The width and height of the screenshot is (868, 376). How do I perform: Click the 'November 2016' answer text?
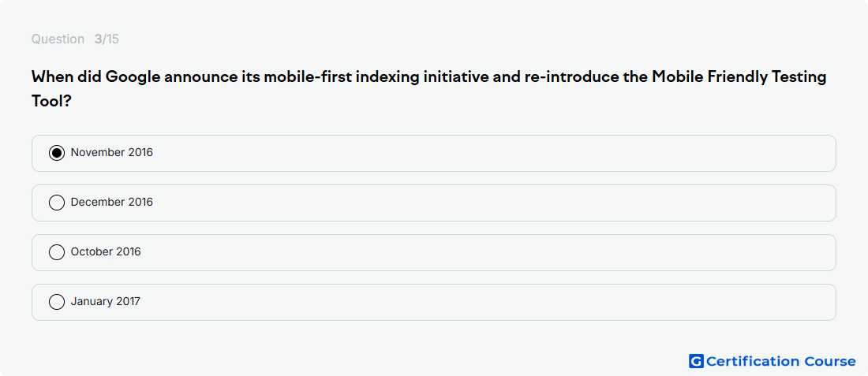(112, 153)
